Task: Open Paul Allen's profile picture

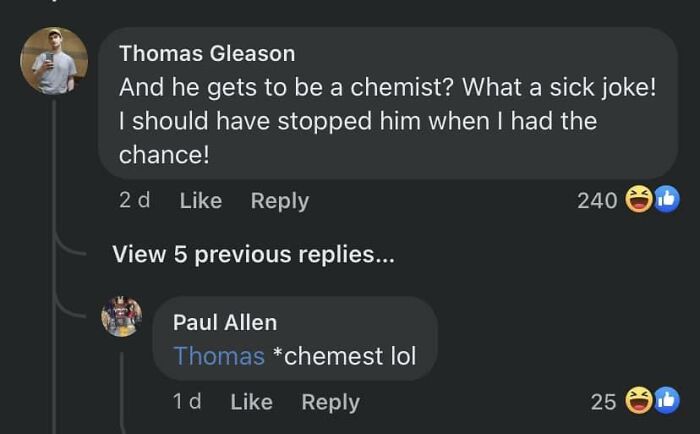Action: point(121,316)
